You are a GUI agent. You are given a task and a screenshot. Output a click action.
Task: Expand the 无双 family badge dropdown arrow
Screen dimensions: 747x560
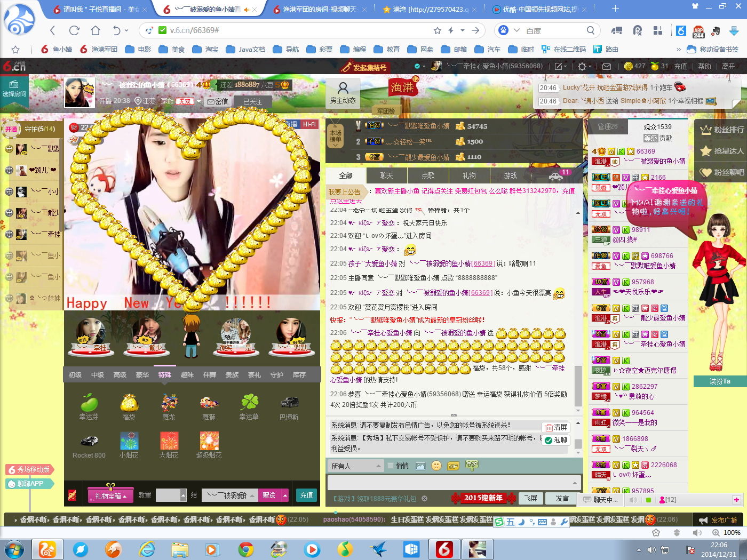point(198,101)
